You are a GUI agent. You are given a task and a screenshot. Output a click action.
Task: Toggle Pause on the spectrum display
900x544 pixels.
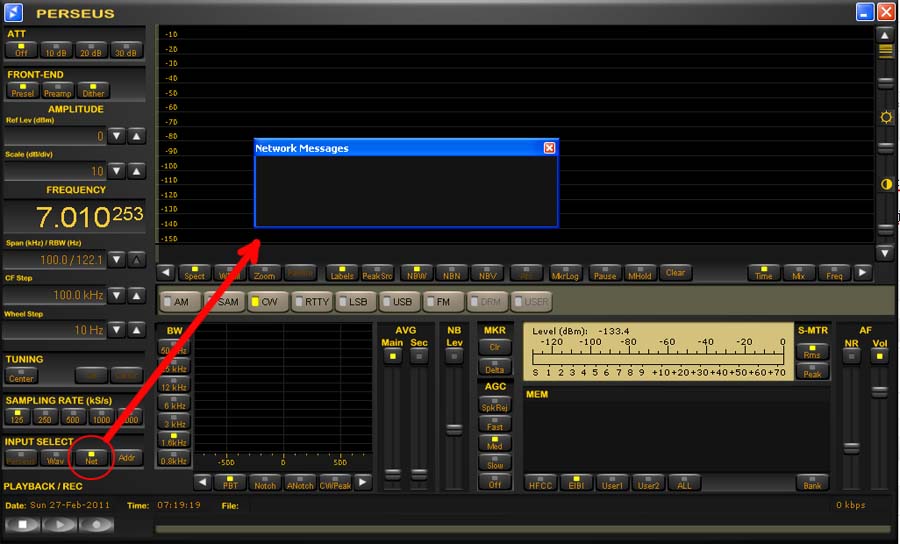[605, 273]
